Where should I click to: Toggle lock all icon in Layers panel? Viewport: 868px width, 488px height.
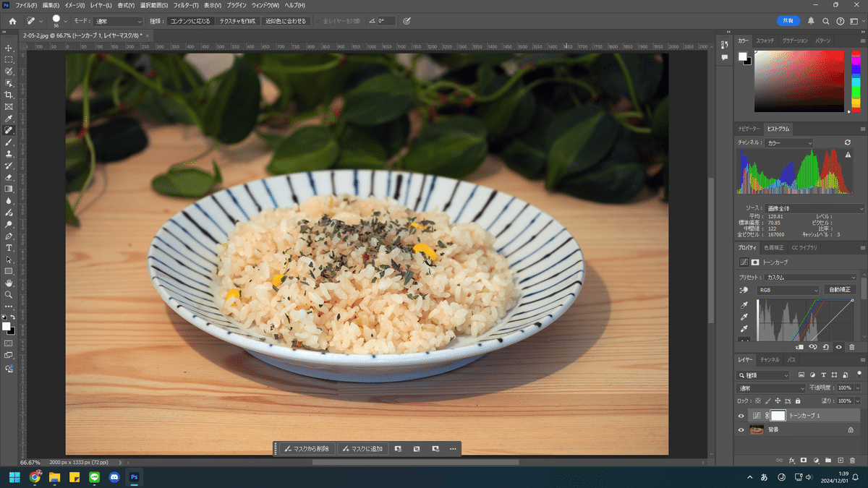(x=798, y=401)
